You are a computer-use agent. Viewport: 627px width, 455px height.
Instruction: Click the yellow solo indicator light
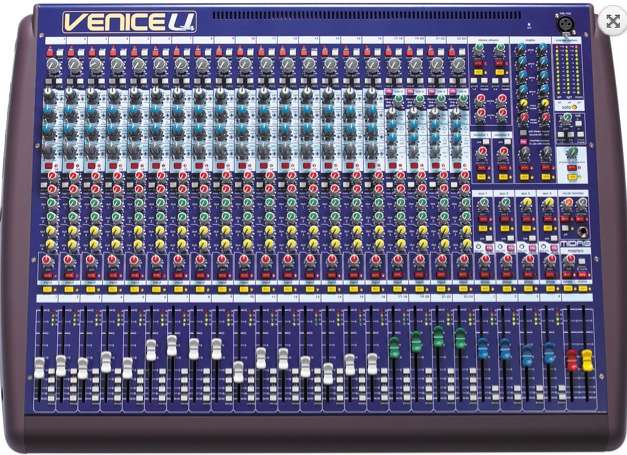[x=575, y=107]
